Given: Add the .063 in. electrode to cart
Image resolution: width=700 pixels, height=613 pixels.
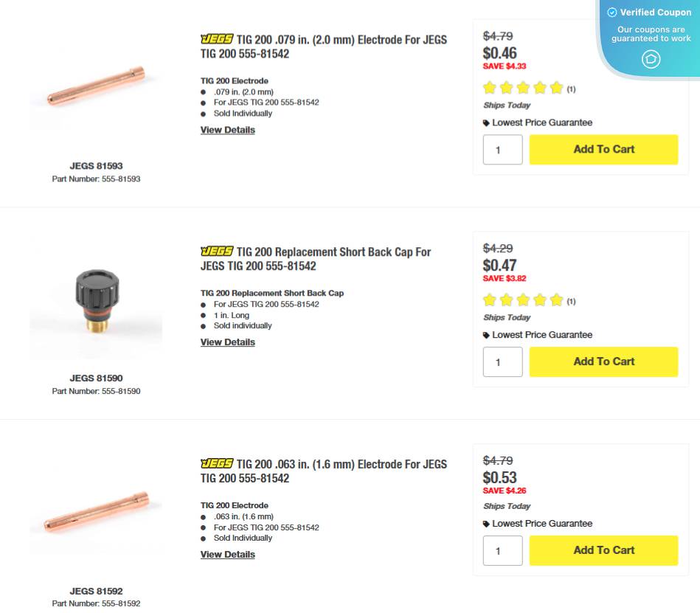Looking at the screenshot, I should (603, 550).
